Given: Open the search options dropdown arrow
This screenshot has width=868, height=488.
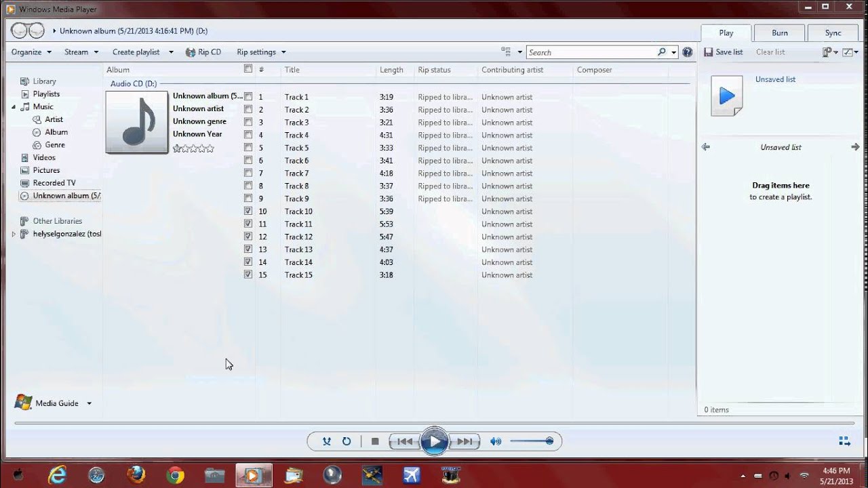Looking at the screenshot, I should 673,52.
